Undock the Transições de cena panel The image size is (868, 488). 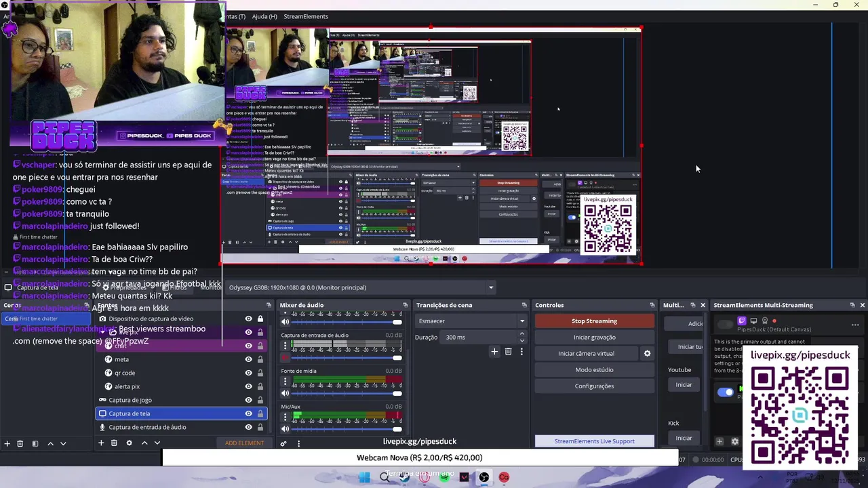[524, 305]
